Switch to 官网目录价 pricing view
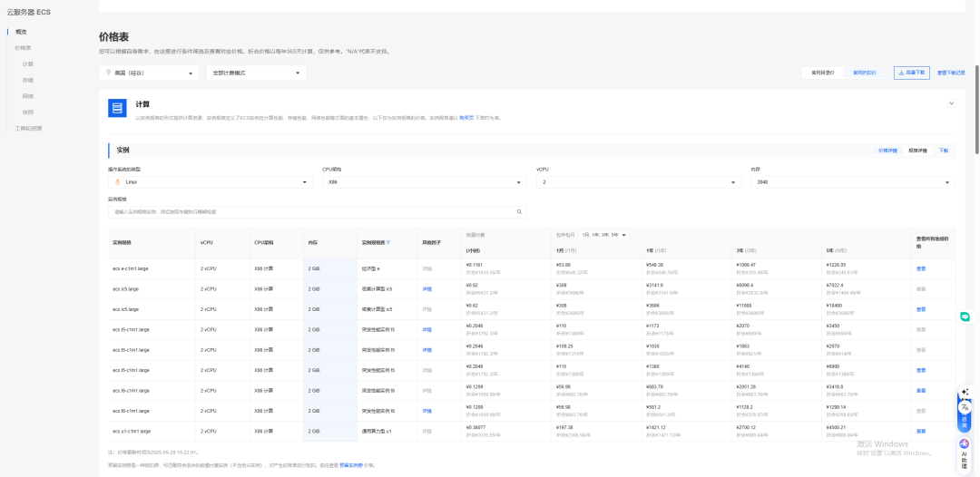The height and width of the screenshot is (477, 980). [x=823, y=73]
